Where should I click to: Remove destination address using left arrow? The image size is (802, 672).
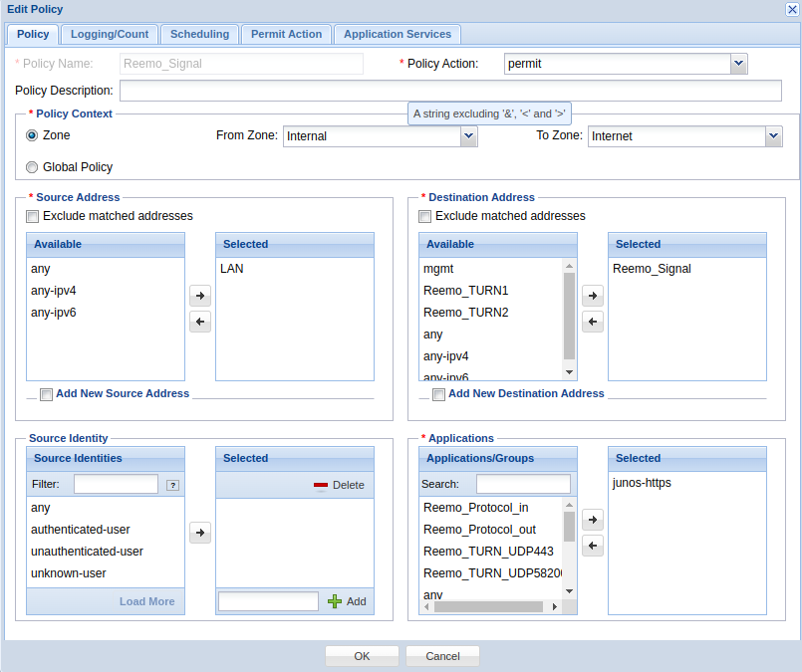[593, 322]
